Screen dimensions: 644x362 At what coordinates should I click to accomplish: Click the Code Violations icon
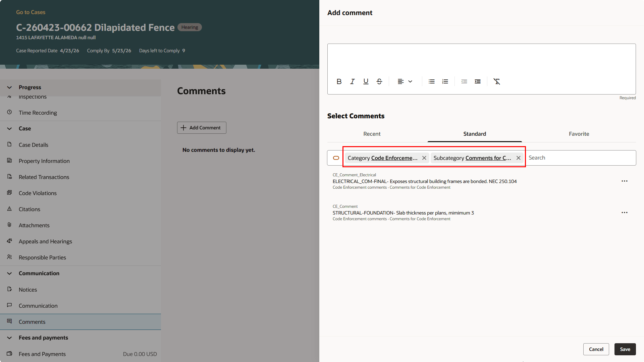pos(9,193)
